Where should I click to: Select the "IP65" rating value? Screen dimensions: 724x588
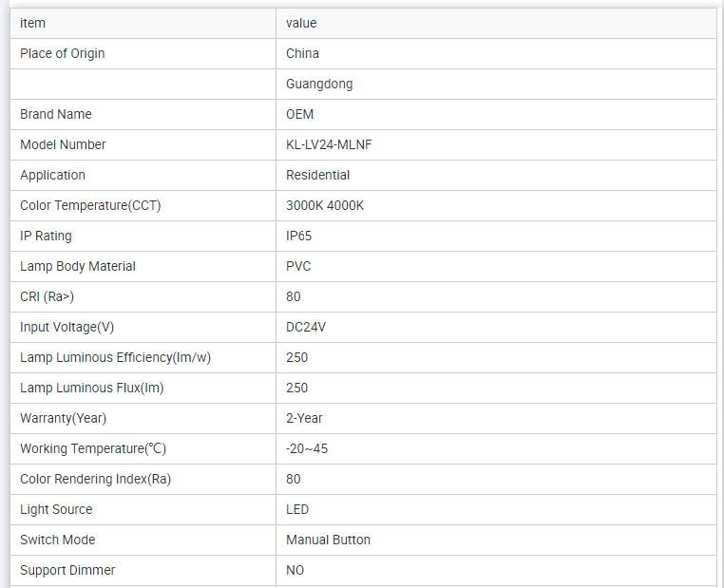(x=298, y=236)
